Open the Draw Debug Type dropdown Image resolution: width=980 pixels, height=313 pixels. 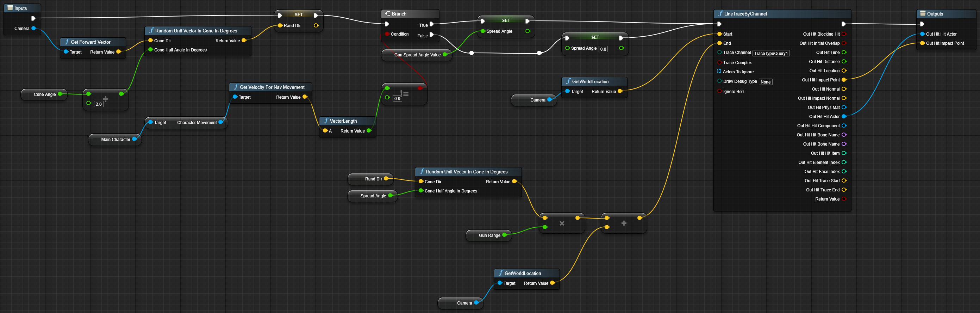[x=765, y=82]
